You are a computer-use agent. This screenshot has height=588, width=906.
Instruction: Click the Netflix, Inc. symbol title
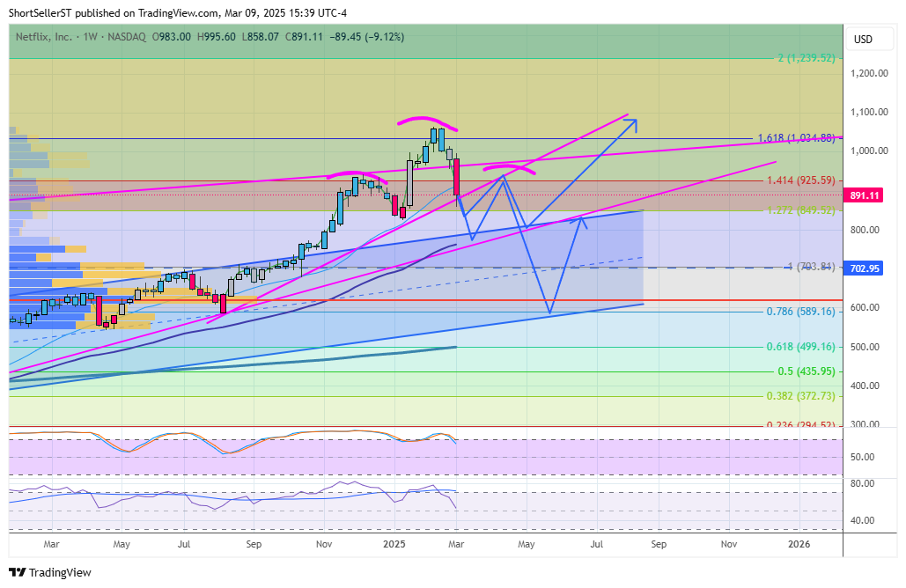pyautogui.click(x=44, y=37)
